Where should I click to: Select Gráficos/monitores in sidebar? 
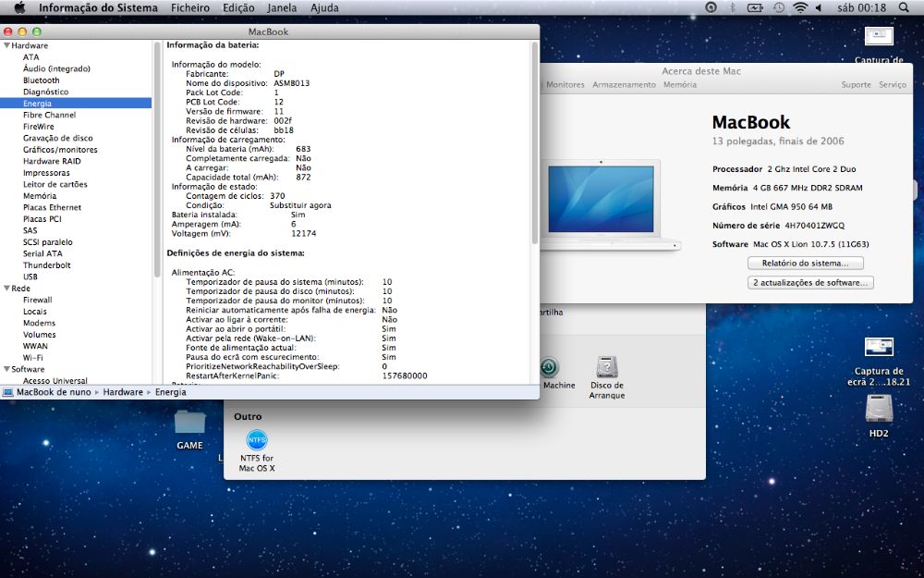pyautogui.click(x=60, y=150)
